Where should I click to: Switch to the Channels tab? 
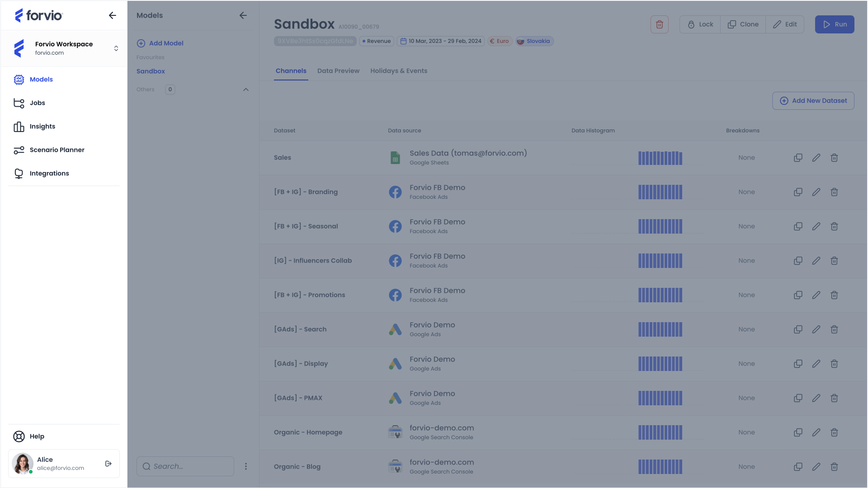coord(291,71)
